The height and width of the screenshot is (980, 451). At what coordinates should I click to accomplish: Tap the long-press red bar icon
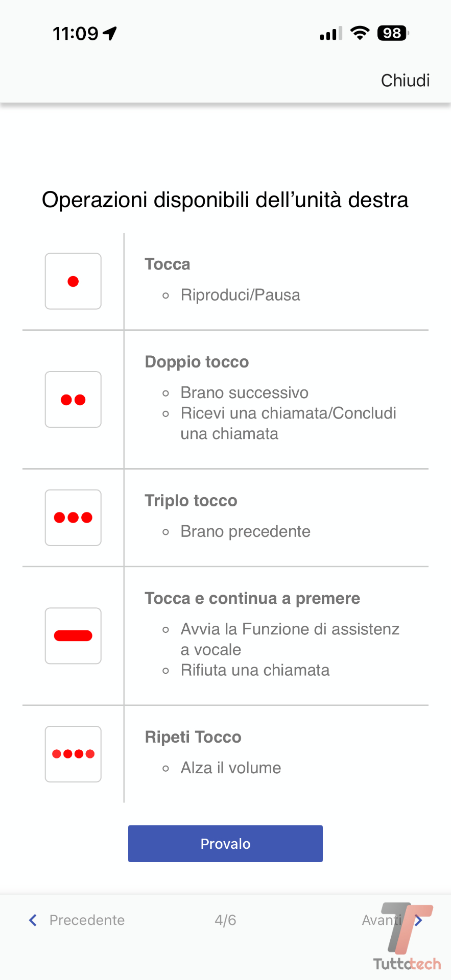pos(73,635)
